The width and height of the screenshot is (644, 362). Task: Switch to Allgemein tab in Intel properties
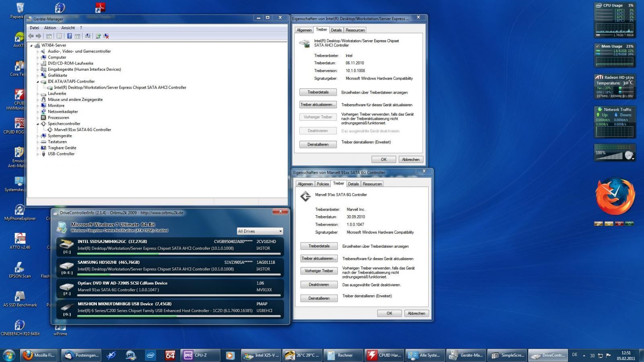pyautogui.click(x=304, y=30)
